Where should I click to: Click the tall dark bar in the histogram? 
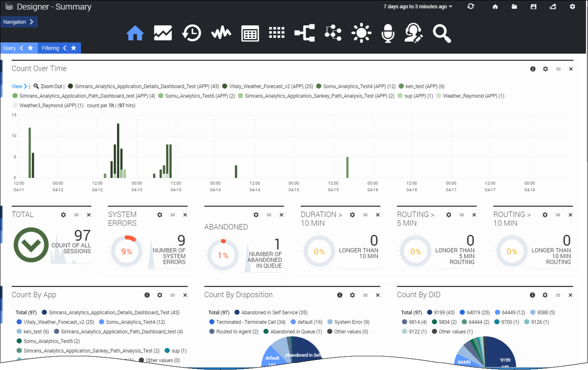(118, 151)
